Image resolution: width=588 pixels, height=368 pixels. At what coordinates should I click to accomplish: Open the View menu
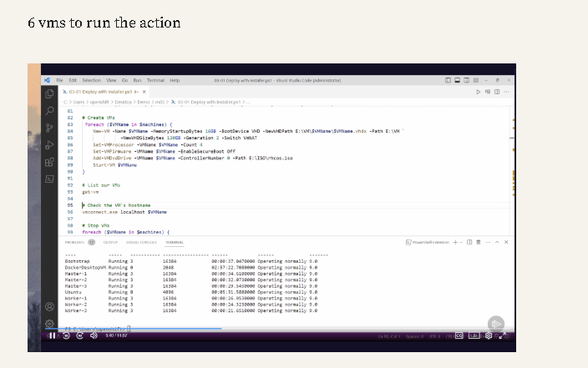coord(111,80)
